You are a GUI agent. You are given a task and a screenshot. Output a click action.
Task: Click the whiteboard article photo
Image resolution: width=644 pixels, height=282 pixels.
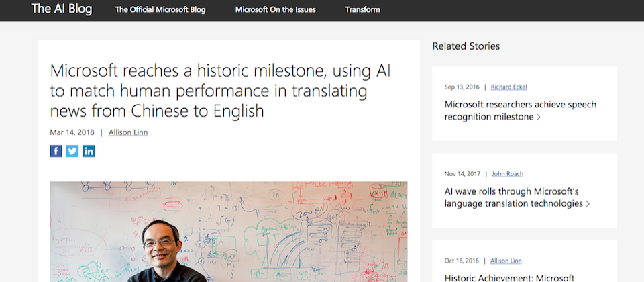pos(229,232)
